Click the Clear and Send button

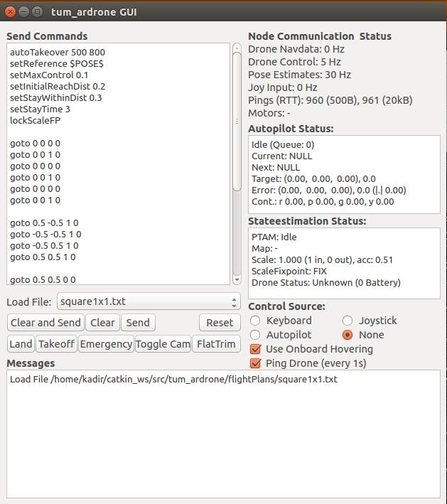tap(45, 323)
